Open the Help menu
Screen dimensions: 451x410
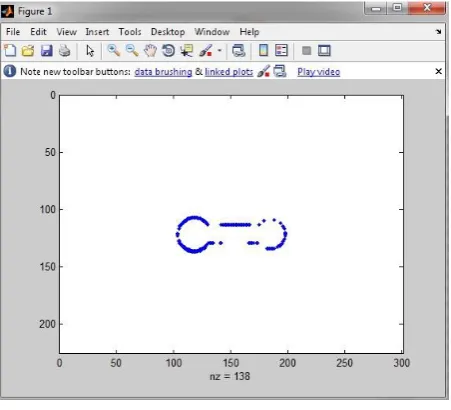click(249, 32)
